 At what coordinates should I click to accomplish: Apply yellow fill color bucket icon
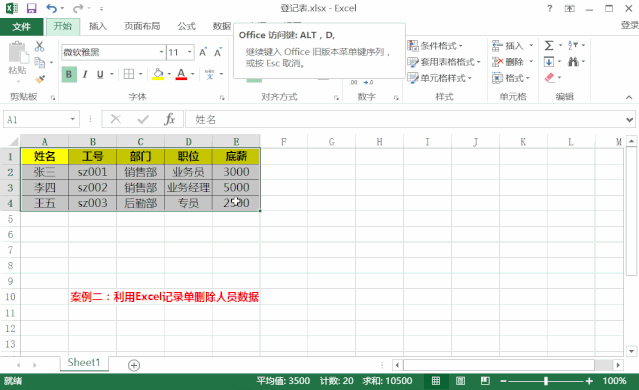158,74
